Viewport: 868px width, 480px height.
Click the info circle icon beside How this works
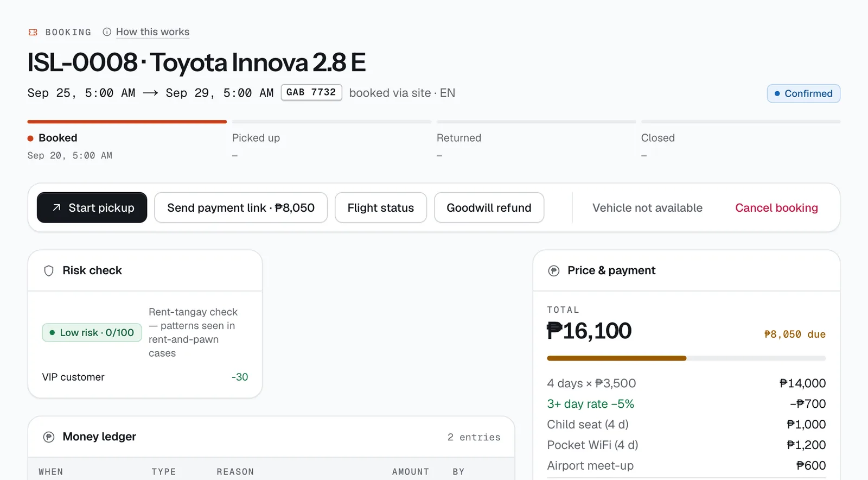pyautogui.click(x=107, y=32)
